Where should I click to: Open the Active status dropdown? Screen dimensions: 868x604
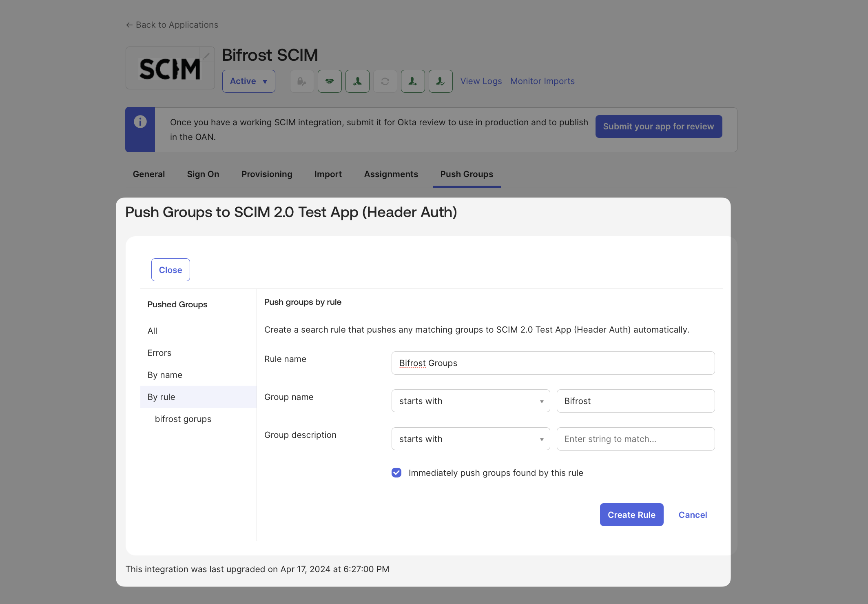click(249, 81)
